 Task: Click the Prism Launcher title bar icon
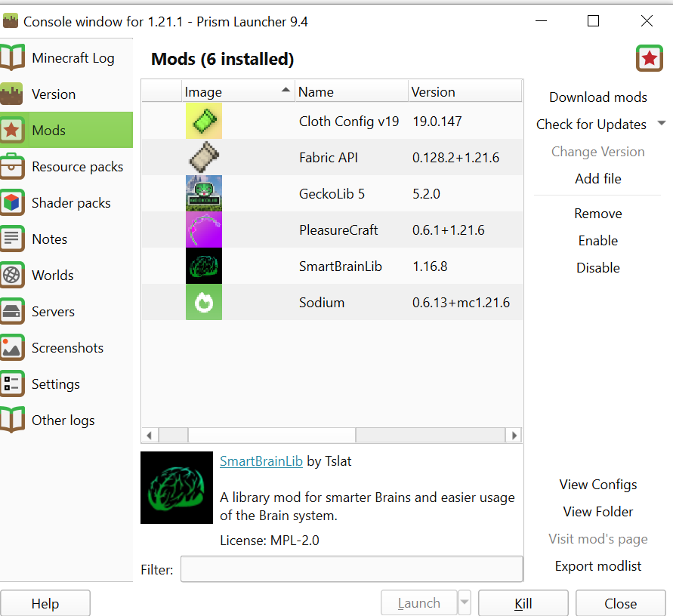[11, 20]
